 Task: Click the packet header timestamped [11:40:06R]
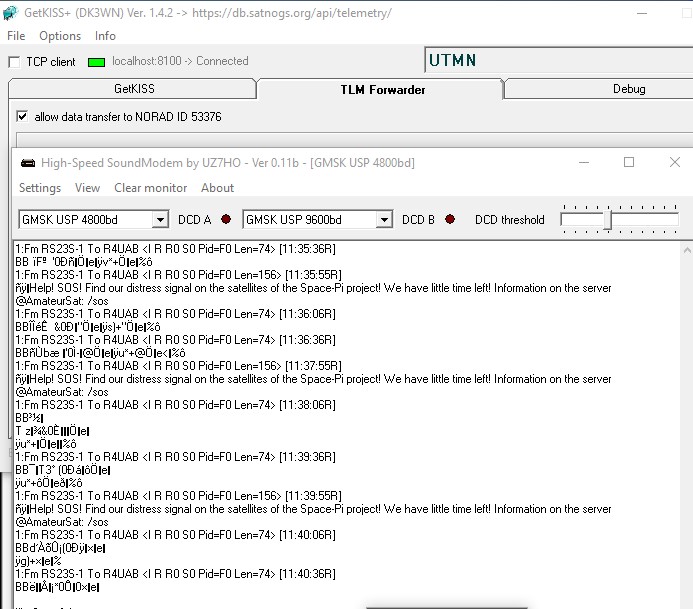point(175,535)
